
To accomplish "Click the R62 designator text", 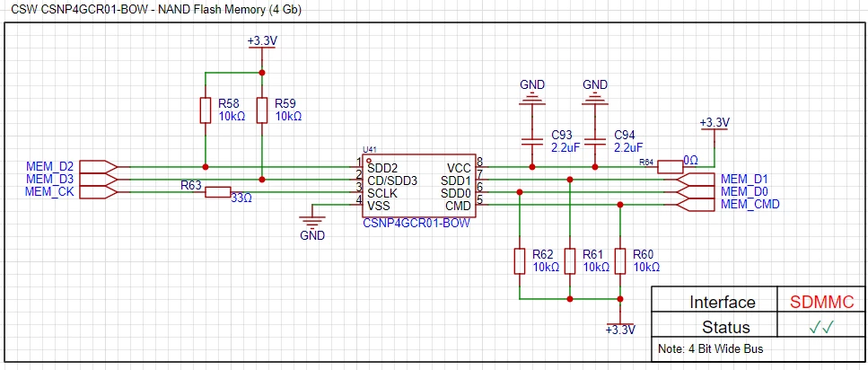I will [x=543, y=254].
